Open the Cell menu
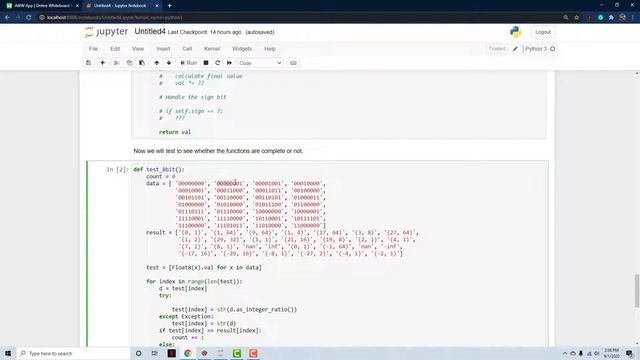Viewport: 640px width, 360px height. tap(187, 49)
